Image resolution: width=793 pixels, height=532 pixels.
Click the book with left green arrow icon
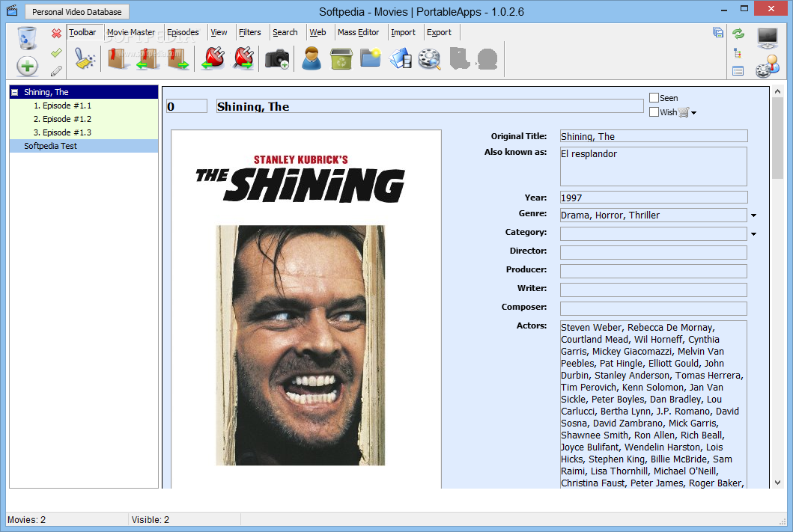point(148,58)
